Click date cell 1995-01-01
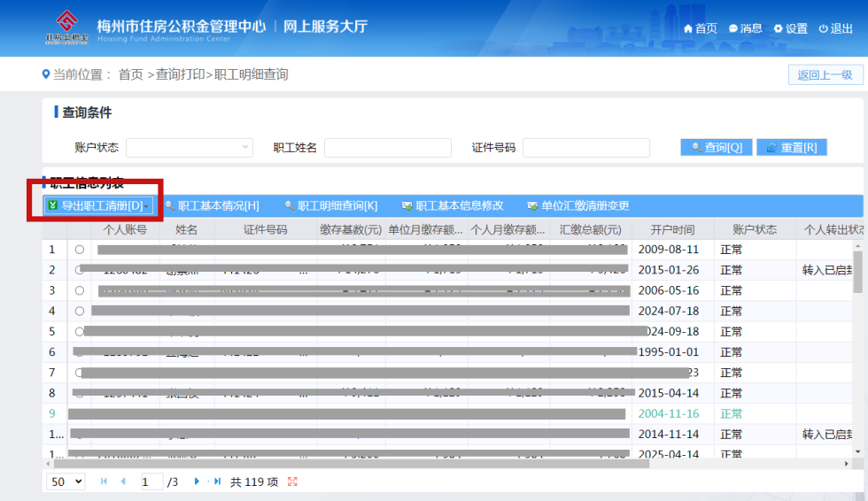This screenshot has width=868, height=501. (x=669, y=351)
